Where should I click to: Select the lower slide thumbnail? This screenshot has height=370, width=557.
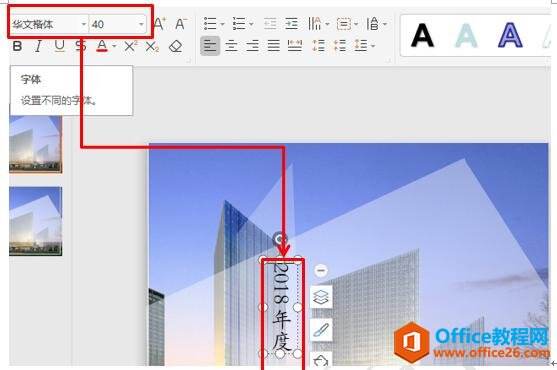pyautogui.click(x=36, y=221)
